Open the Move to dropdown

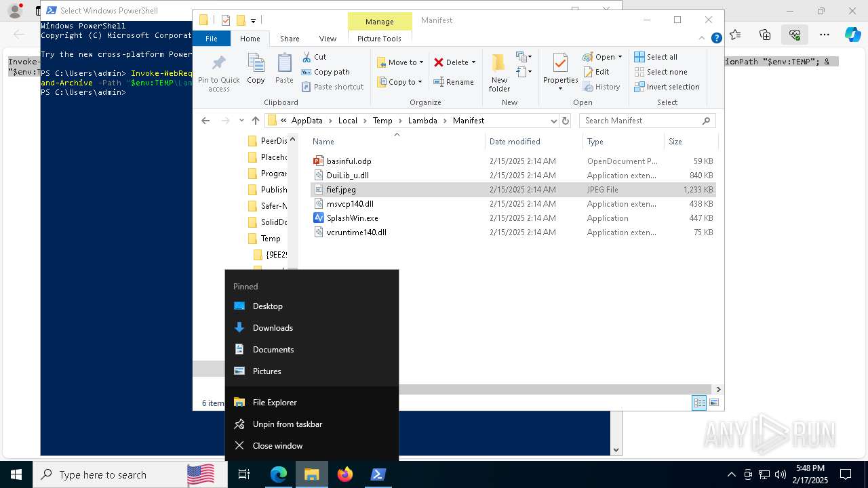pos(400,62)
